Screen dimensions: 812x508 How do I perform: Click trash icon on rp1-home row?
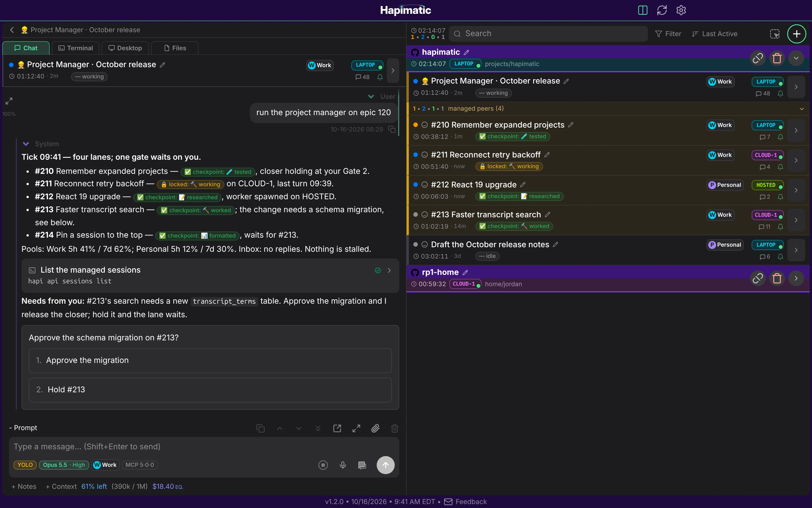[777, 278]
